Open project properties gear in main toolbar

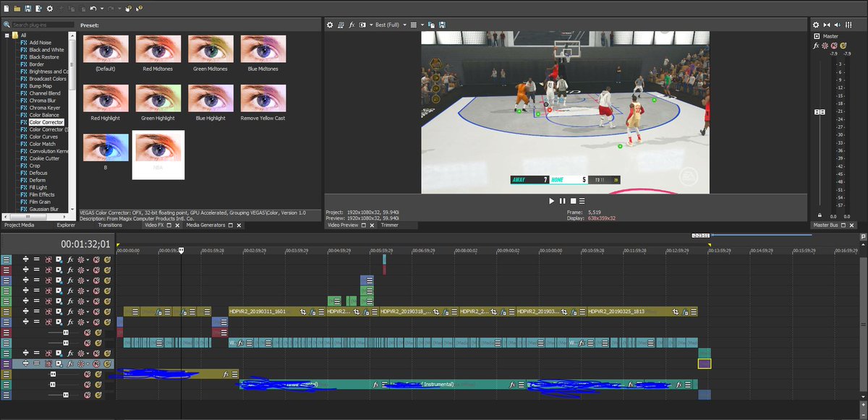click(49, 9)
